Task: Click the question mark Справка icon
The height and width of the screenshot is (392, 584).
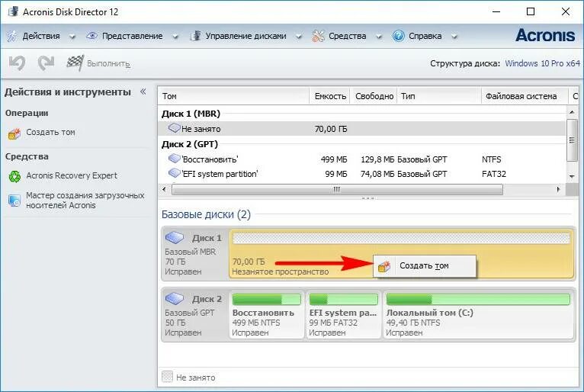Action: [399, 36]
